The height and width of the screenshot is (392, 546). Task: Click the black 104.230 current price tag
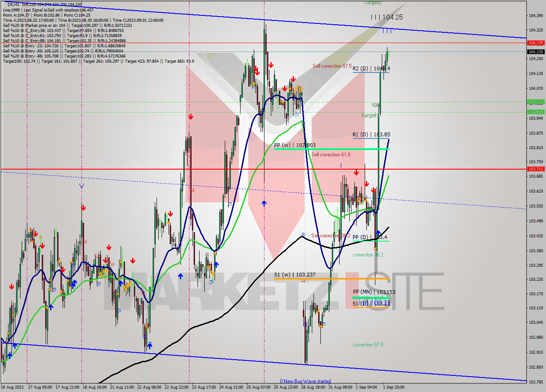point(536,52)
